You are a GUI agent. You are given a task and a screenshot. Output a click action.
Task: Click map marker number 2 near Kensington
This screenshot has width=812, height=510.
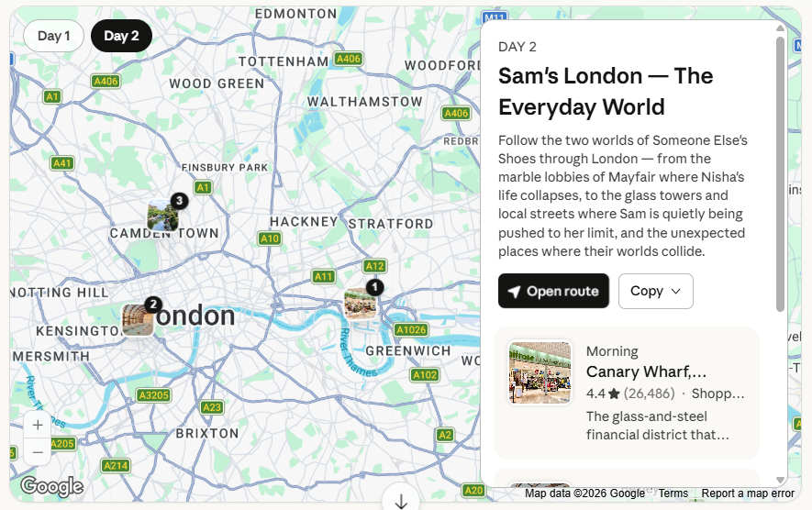tap(139, 319)
